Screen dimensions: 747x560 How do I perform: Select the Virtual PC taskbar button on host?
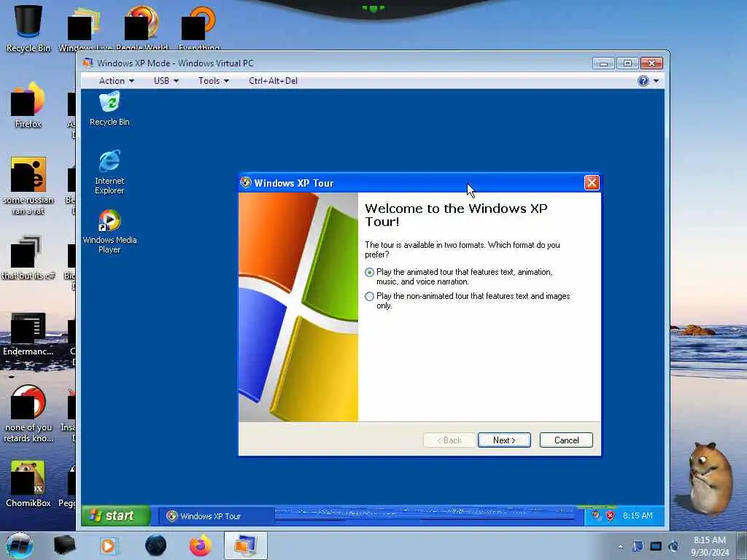pyautogui.click(x=245, y=545)
